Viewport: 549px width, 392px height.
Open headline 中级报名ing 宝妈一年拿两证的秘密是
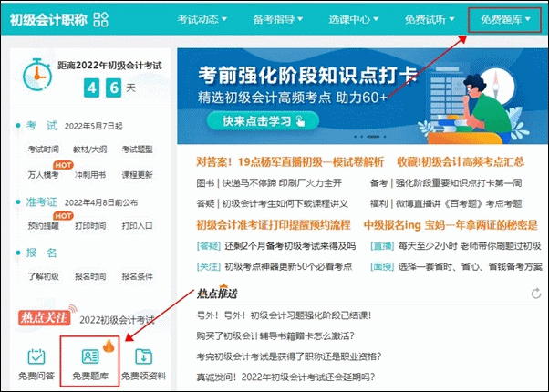click(x=451, y=224)
